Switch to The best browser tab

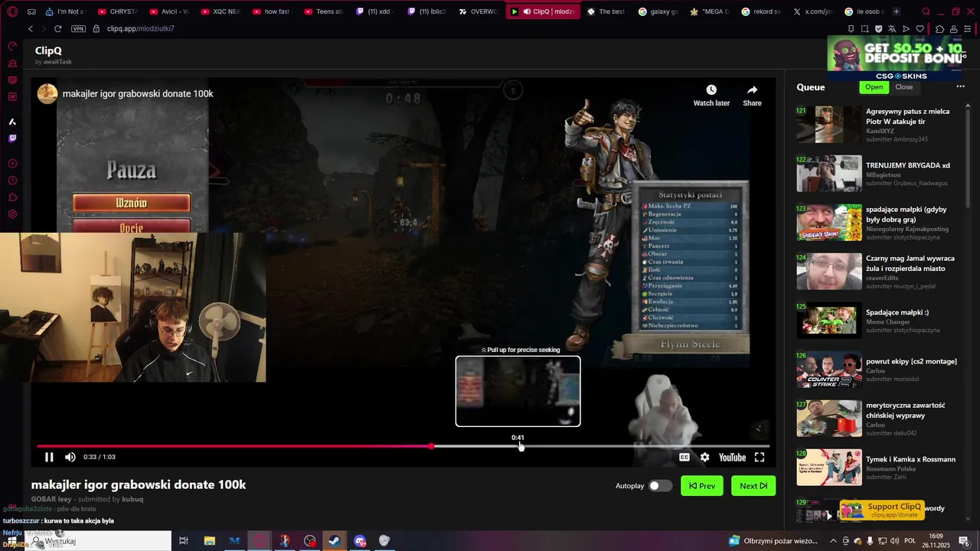[606, 11]
